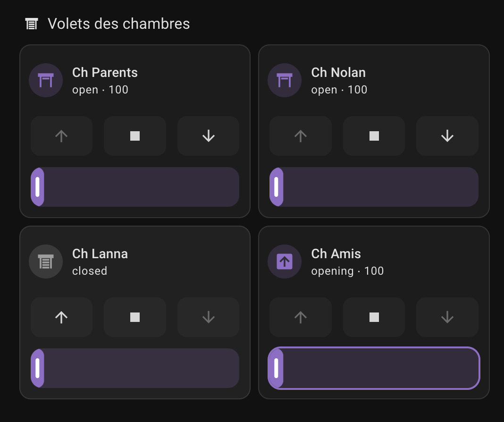
Task: Open the Ch Nolan card title
Action: click(x=338, y=73)
